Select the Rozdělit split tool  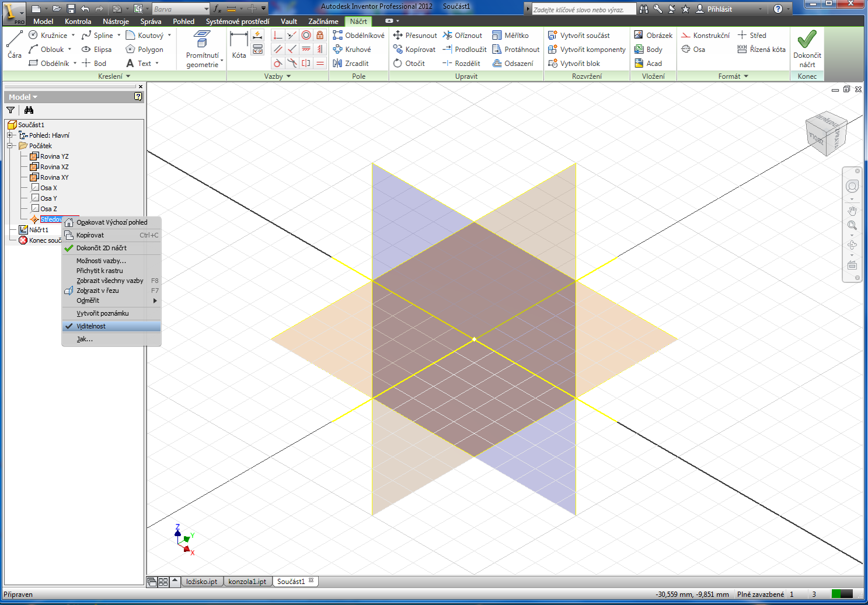(x=461, y=64)
